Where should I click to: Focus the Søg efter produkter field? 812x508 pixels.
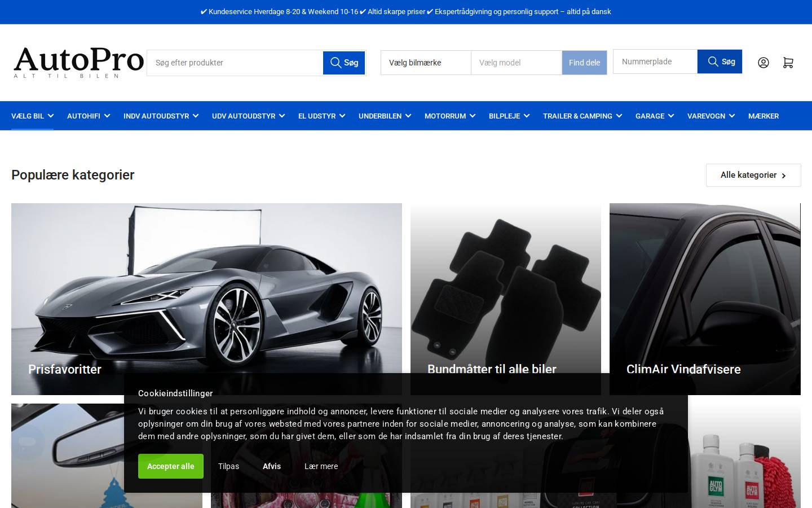point(235,63)
